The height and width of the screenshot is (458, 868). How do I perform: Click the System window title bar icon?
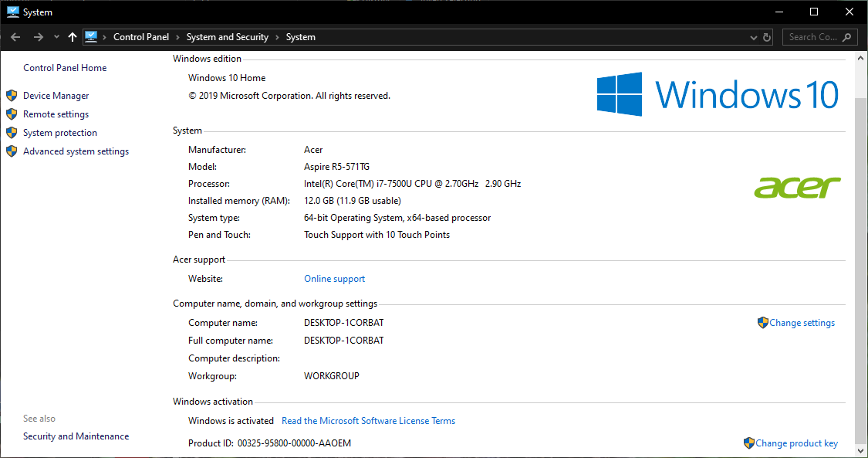click(x=13, y=12)
